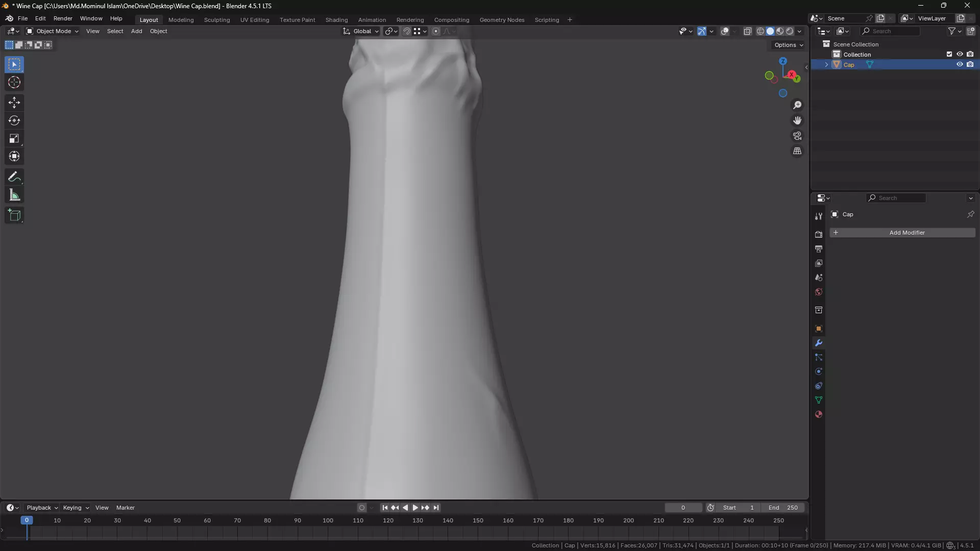Viewport: 980px width, 551px height.
Task: Open the Render menu
Action: click(x=63, y=18)
